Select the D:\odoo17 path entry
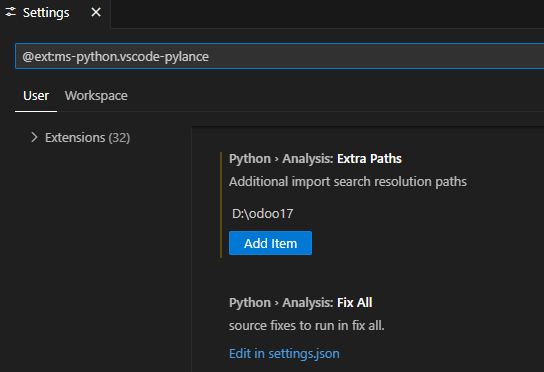Image resolution: width=544 pixels, height=372 pixels. pyautogui.click(x=263, y=213)
